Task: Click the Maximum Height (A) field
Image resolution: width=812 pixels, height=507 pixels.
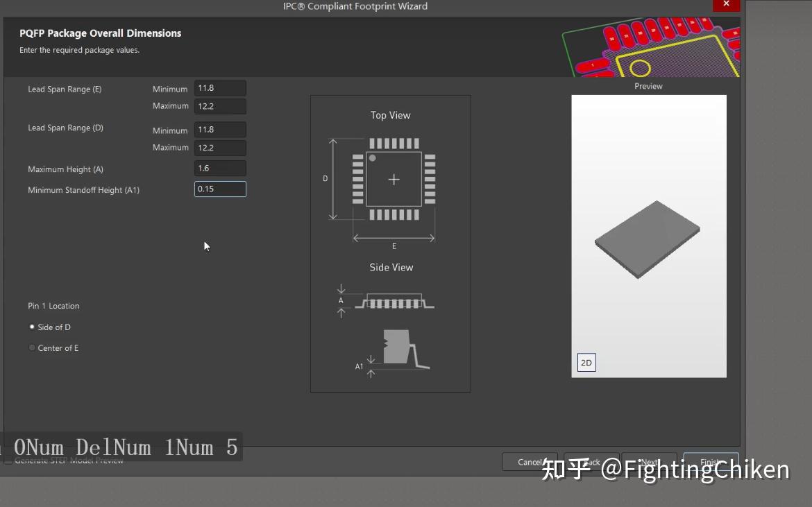Action: coord(220,169)
